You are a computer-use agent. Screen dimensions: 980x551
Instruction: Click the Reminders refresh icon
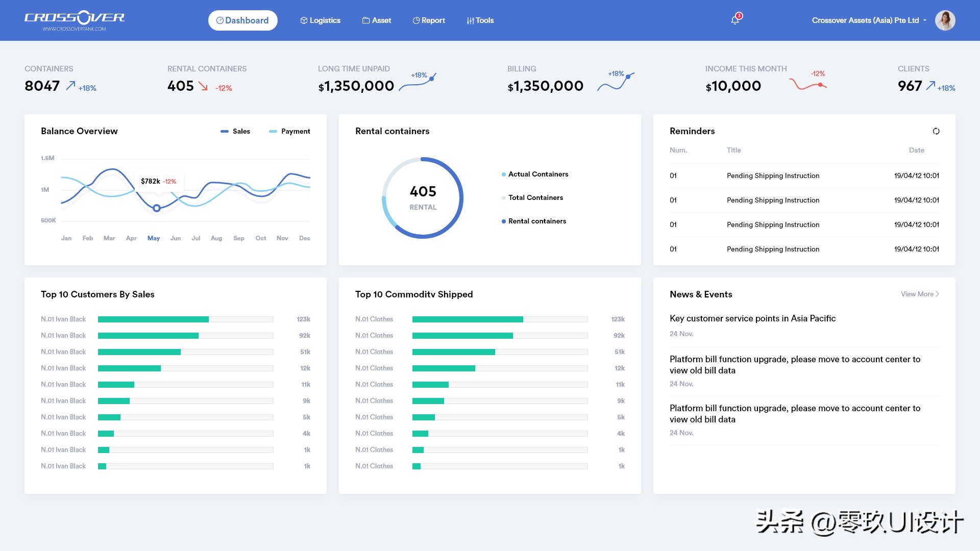tap(936, 131)
